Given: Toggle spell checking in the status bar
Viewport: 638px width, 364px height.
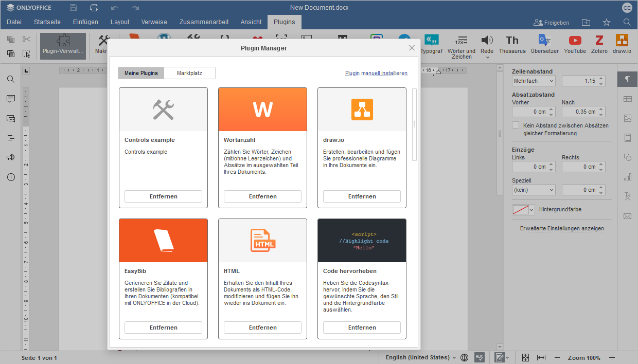Looking at the screenshot, I should tap(480, 357).
